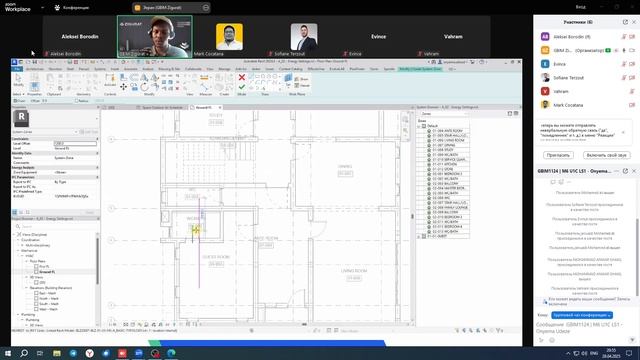Click the Zoom Workplace logo
The width and height of the screenshot is (640, 360).
point(17,7)
